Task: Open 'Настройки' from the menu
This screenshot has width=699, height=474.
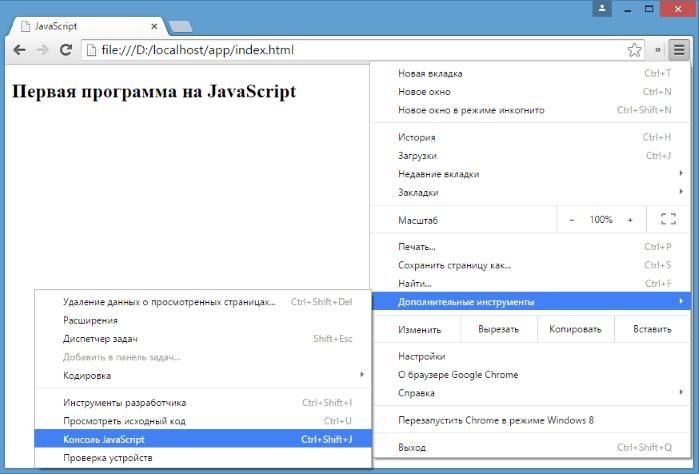Action: point(530,356)
